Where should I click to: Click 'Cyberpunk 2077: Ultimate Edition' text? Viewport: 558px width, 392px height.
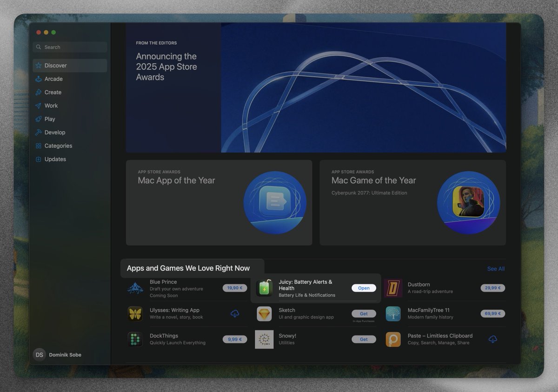point(369,193)
